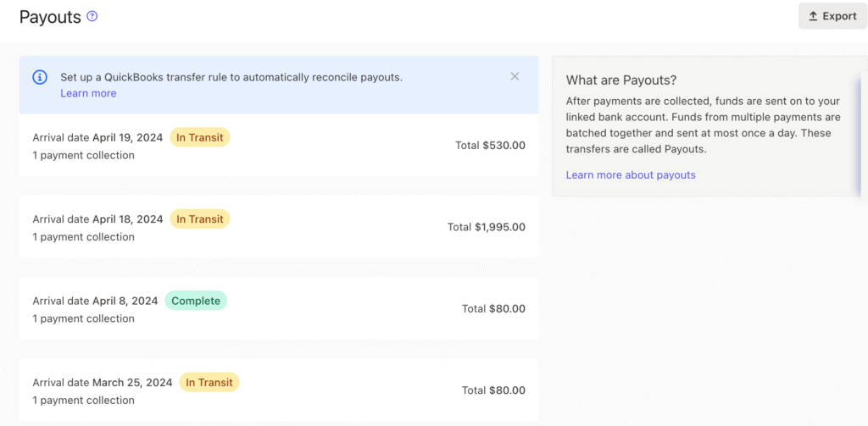Click the $80.00 total for March 25
Screen dimensions: 868x426
[x=493, y=390]
